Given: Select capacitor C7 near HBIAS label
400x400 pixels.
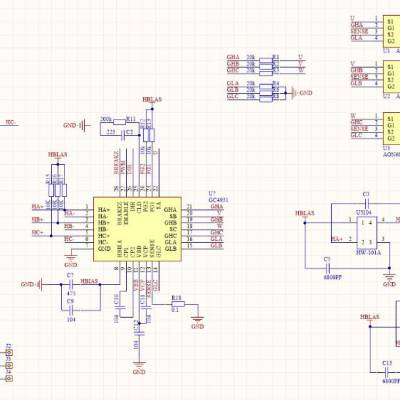Looking at the screenshot, I should pos(70,284).
